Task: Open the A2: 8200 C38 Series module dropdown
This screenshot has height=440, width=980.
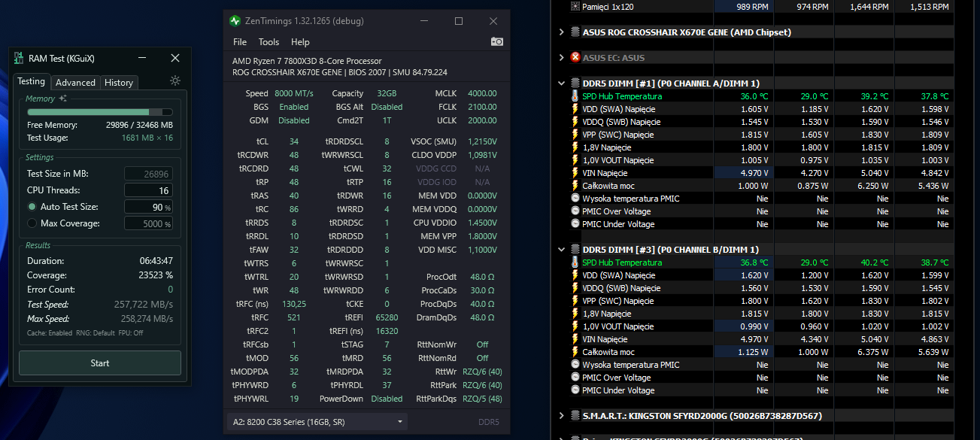Action: (x=317, y=422)
